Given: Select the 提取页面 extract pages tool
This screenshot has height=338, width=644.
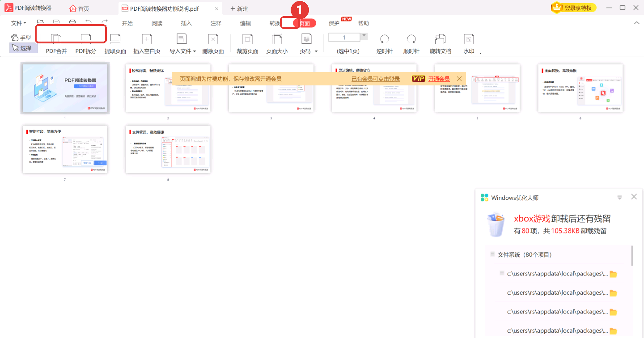Looking at the screenshot, I should 115,44.
